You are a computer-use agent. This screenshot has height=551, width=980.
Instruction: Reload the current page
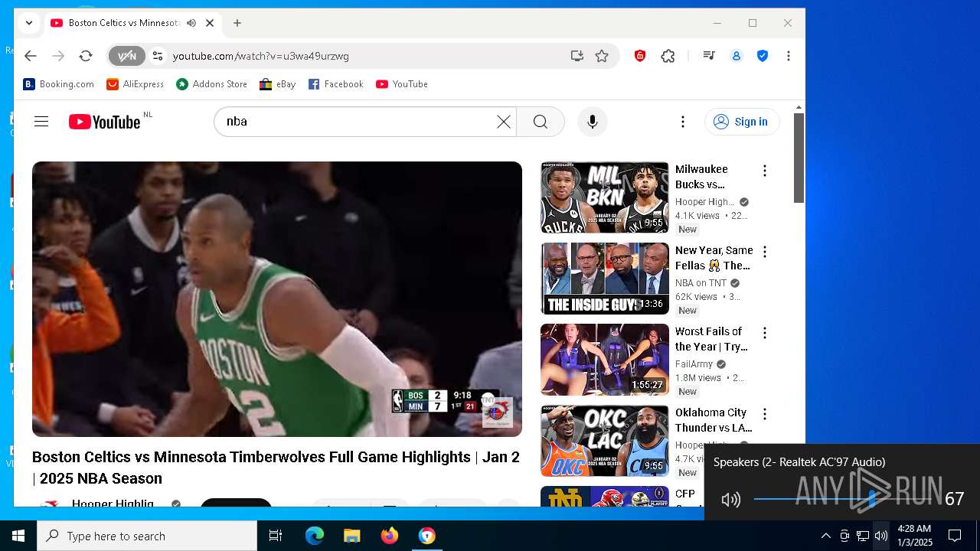click(86, 56)
